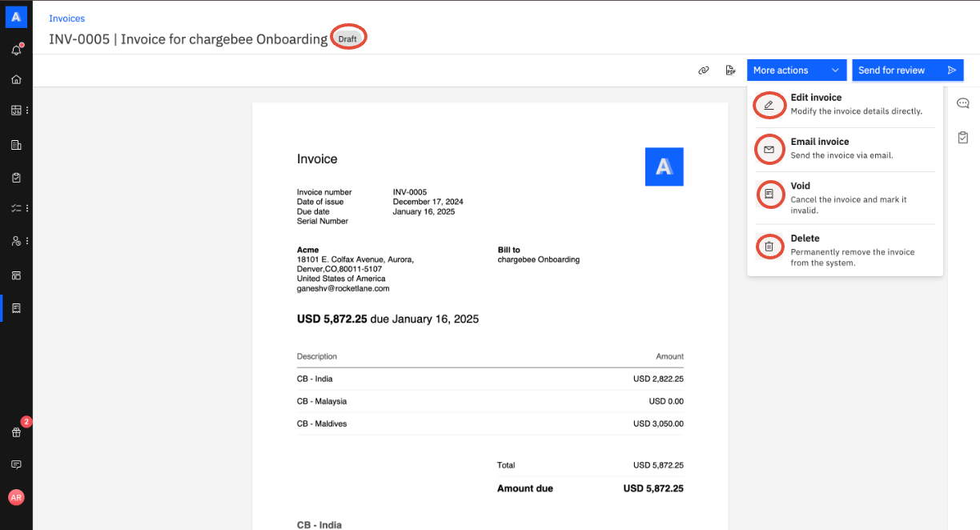980x530 pixels.
Task: Select the invoices receipt icon in sidebar
Action: 16,308
